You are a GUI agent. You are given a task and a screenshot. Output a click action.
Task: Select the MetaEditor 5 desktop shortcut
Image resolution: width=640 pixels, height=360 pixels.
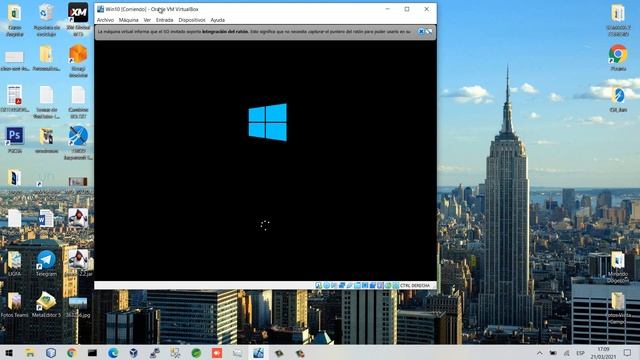[46, 304]
